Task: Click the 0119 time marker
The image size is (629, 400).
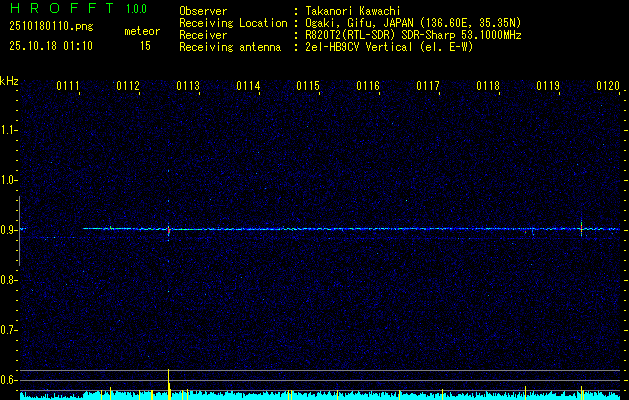Action: [x=548, y=86]
